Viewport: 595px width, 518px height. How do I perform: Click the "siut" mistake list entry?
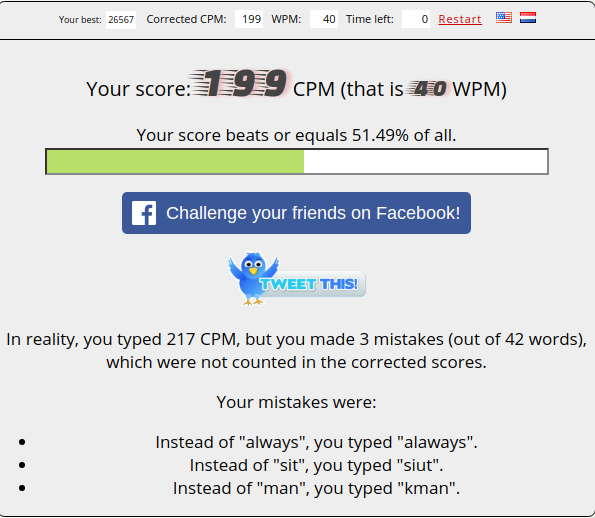coord(316,465)
